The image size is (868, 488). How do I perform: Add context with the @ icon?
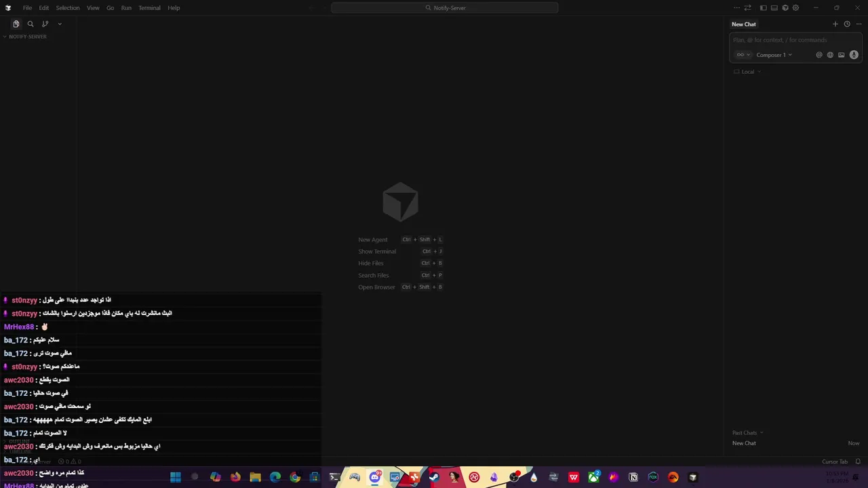pos(819,55)
